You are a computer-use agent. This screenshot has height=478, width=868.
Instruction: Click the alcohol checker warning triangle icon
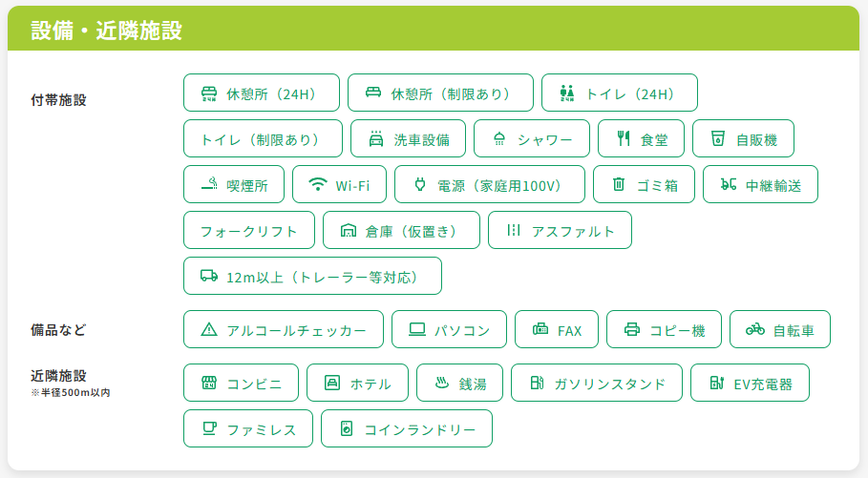point(208,330)
